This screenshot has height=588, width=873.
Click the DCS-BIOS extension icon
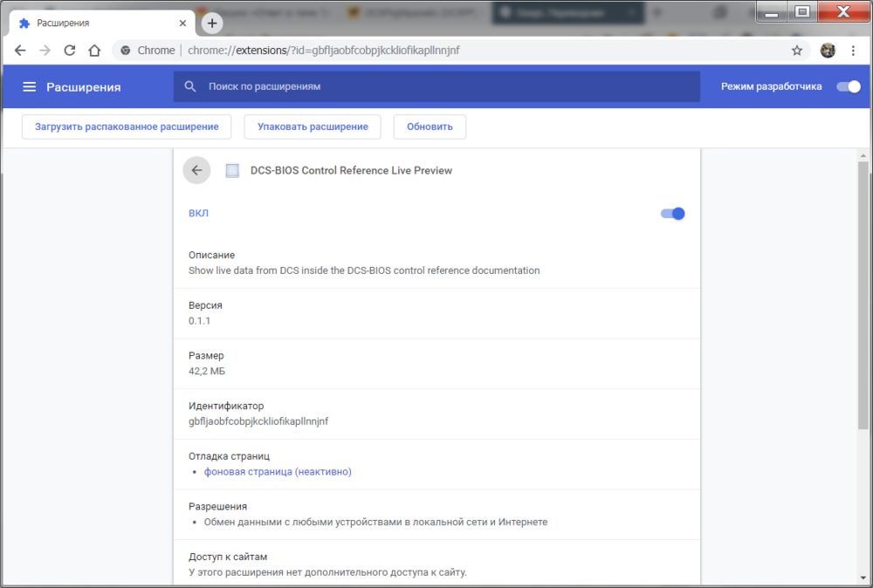pos(232,171)
